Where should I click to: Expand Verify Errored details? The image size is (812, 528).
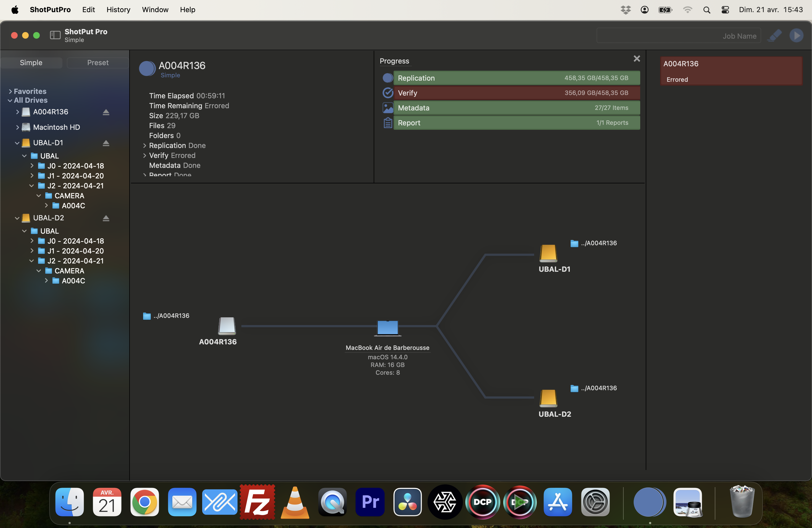[145, 155]
